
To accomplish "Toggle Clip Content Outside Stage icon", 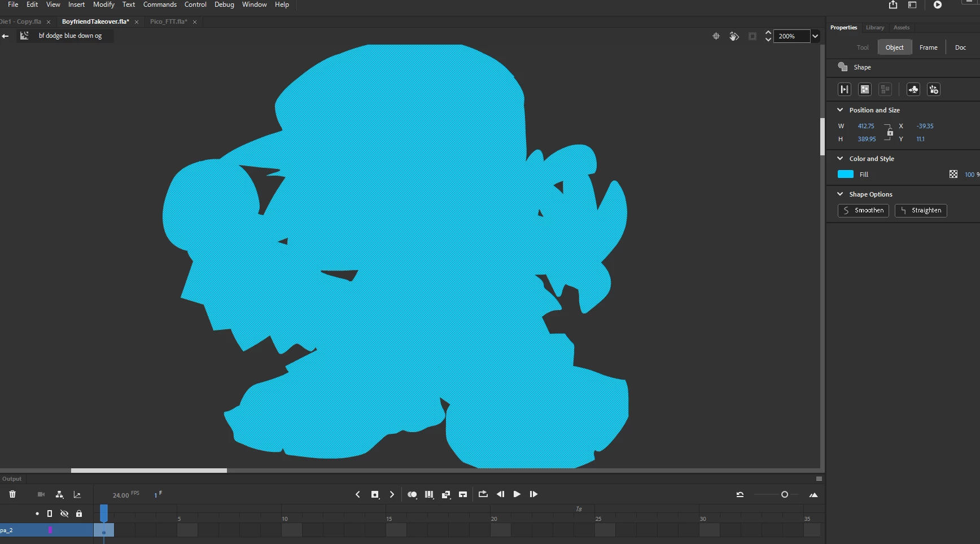I will coord(753,36).
